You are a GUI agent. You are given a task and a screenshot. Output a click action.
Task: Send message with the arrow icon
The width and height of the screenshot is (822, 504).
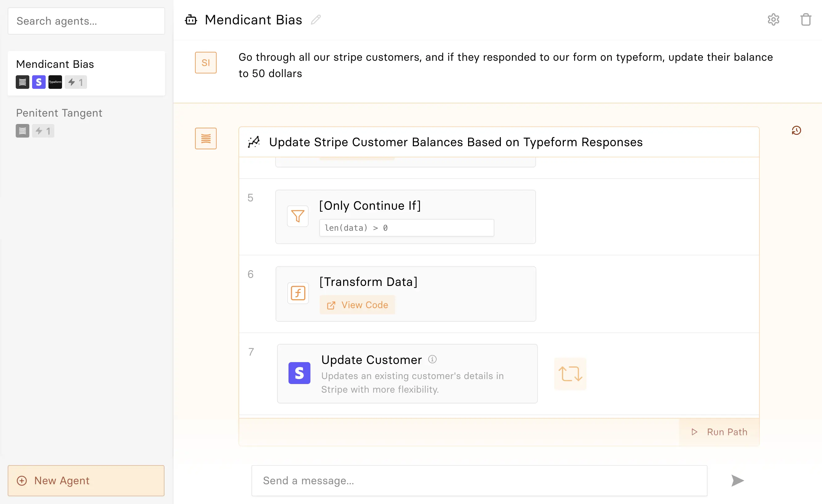click(737, 481)
